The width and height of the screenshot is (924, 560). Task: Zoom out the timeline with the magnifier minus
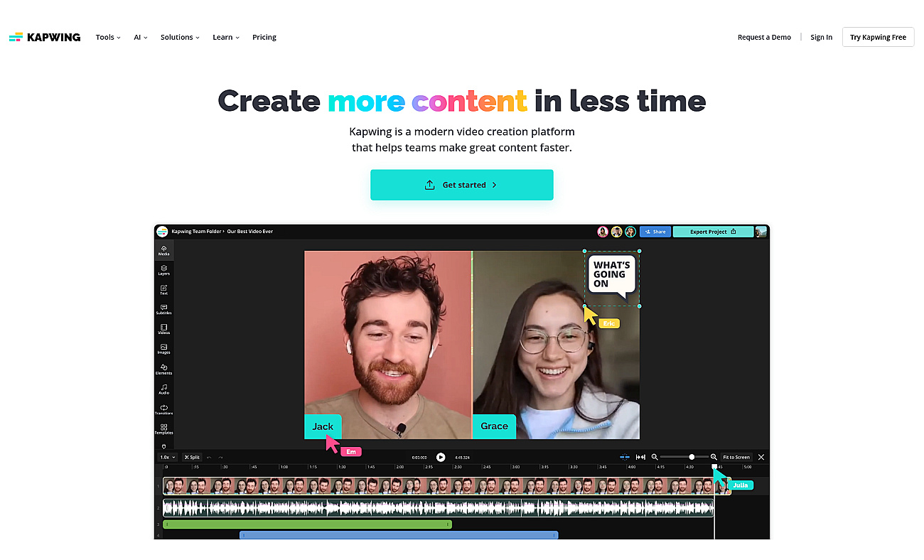click(655, 457)
